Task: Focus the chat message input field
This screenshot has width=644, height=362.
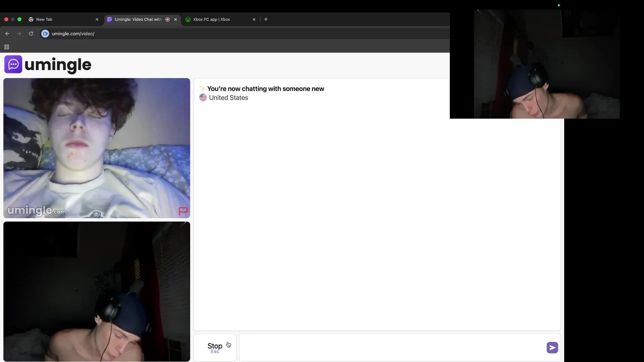Action: pyautogui.click(x=392, y=347)
